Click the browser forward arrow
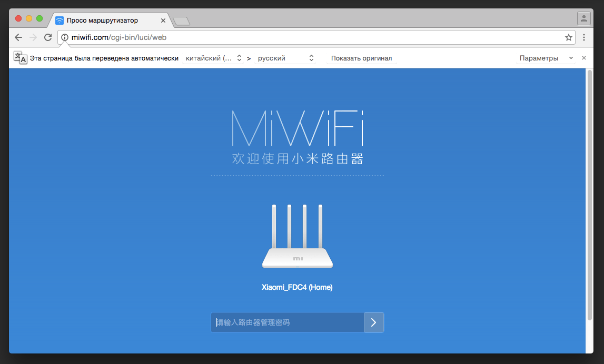 tap(33, 37)
